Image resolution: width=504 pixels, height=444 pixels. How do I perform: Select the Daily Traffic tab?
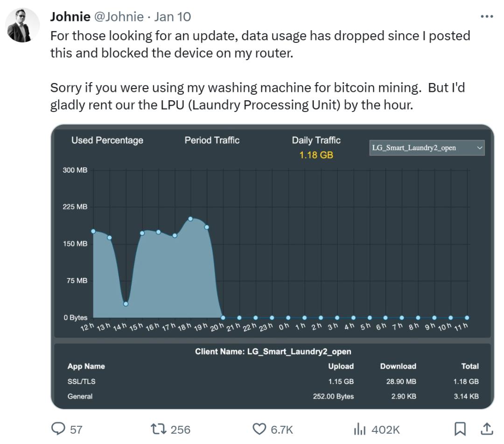316,140
